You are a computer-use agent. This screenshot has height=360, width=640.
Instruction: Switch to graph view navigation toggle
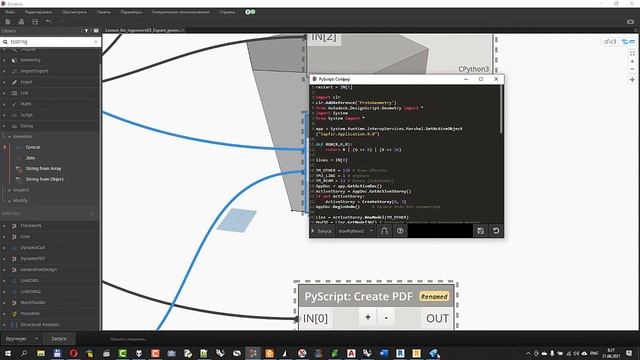[628, 42]
